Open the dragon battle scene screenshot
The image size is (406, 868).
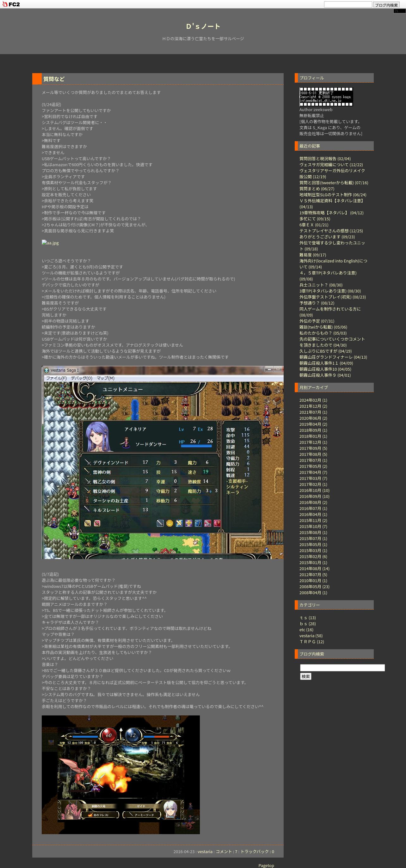(x=120, y=775)
